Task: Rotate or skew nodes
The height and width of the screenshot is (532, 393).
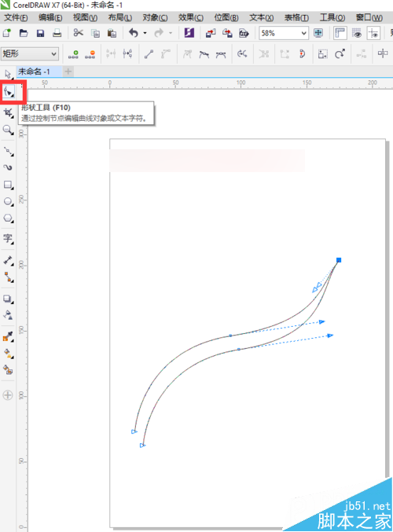Action: (340, 53)
